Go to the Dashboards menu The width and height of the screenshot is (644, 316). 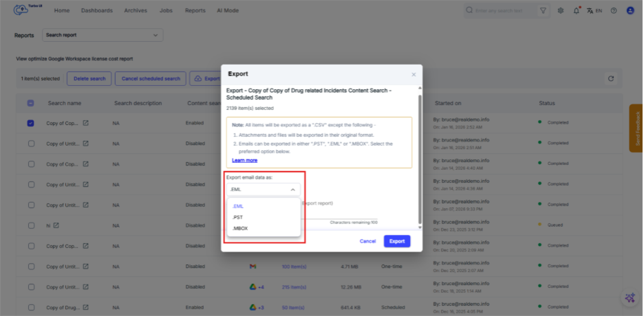pyautogui.click(x=96, y=11)
